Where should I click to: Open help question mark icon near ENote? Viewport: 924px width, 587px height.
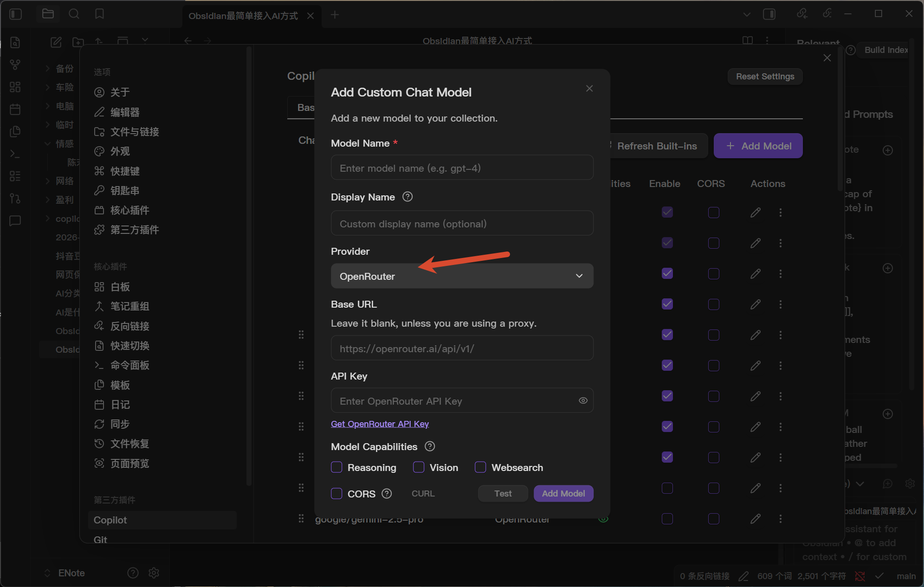133,573
